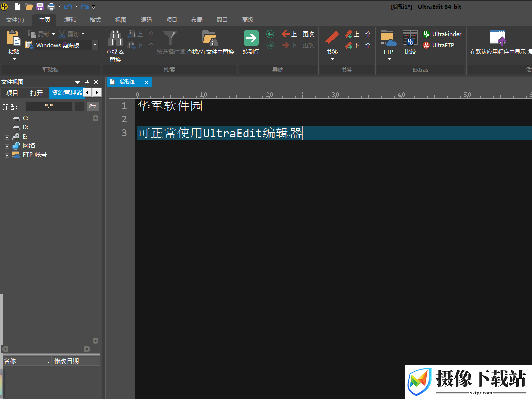Launch UltraFTP
Screen dimensions: 532x399
click(x=439, y=45)
